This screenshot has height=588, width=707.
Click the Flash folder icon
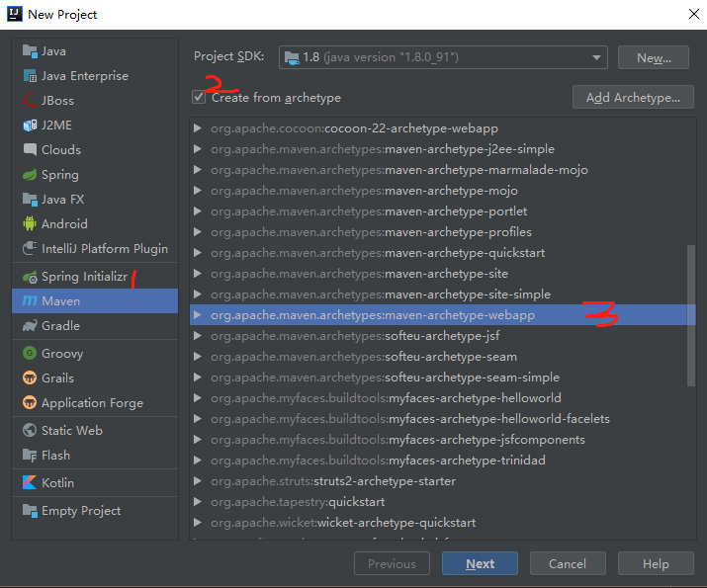30,455
